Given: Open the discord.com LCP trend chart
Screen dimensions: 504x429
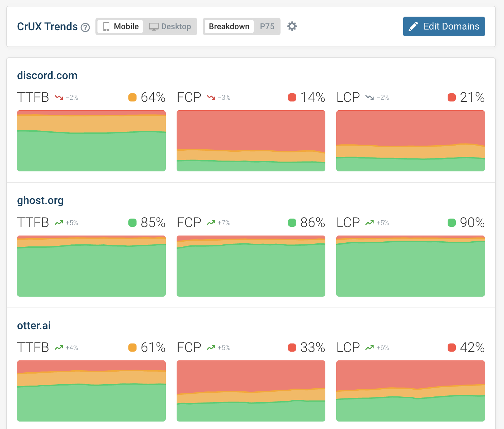Looking at the screenshot, I should (x=411, y=141).
